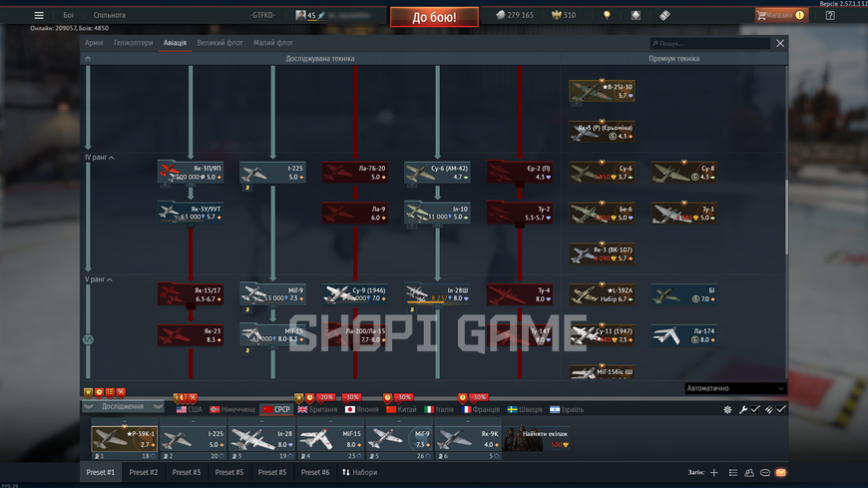Screen dimensions: 868x488
Task: Select the СРСР nation tab
Action: pos(276,409)
